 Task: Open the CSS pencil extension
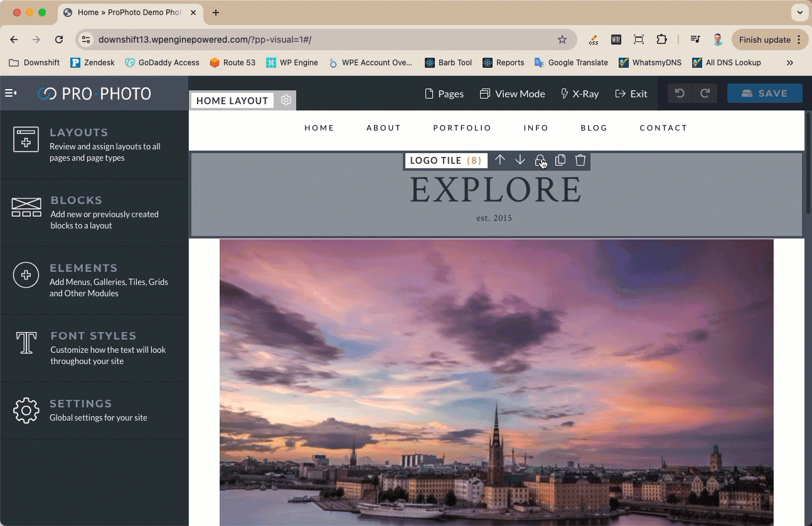point(593,40)
